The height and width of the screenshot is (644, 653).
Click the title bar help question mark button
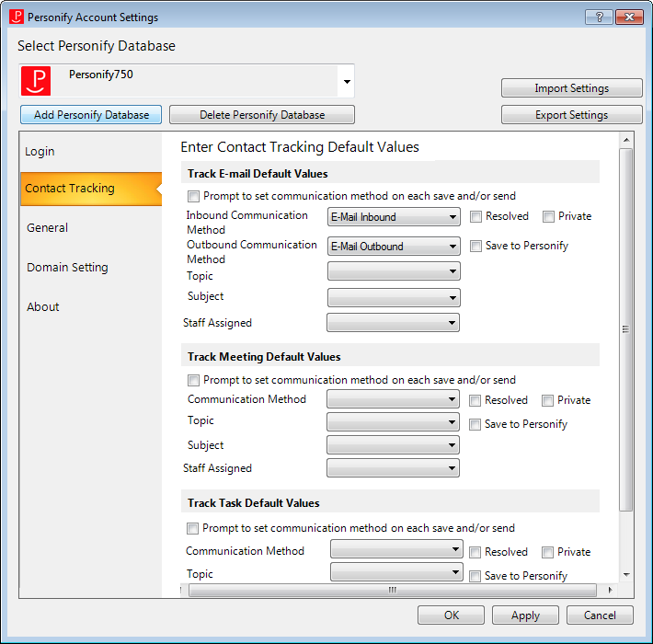(599, 17)
